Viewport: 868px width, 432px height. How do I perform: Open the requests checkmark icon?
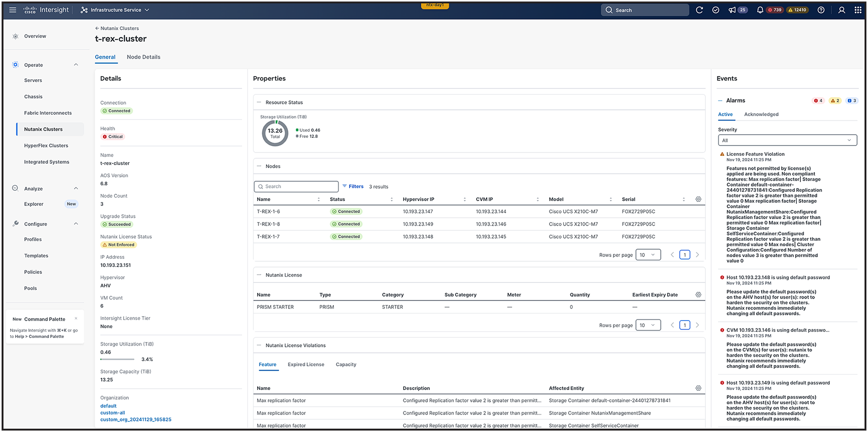716,10
